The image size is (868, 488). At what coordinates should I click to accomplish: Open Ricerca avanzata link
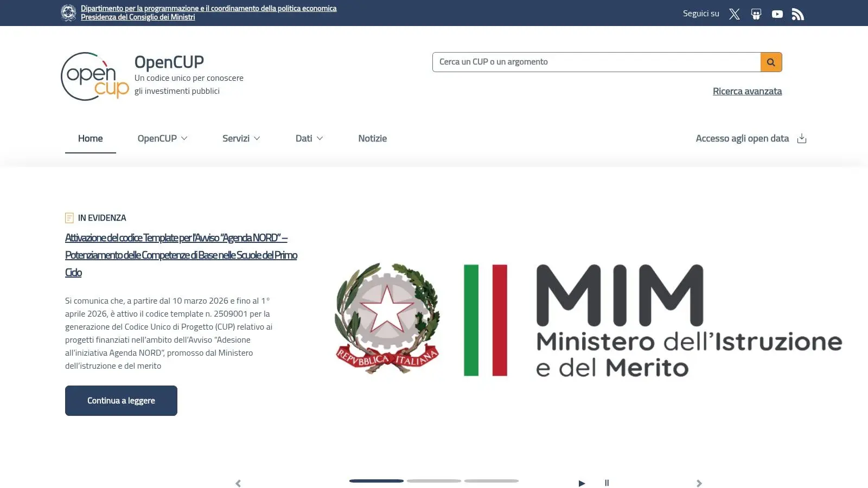747,91
